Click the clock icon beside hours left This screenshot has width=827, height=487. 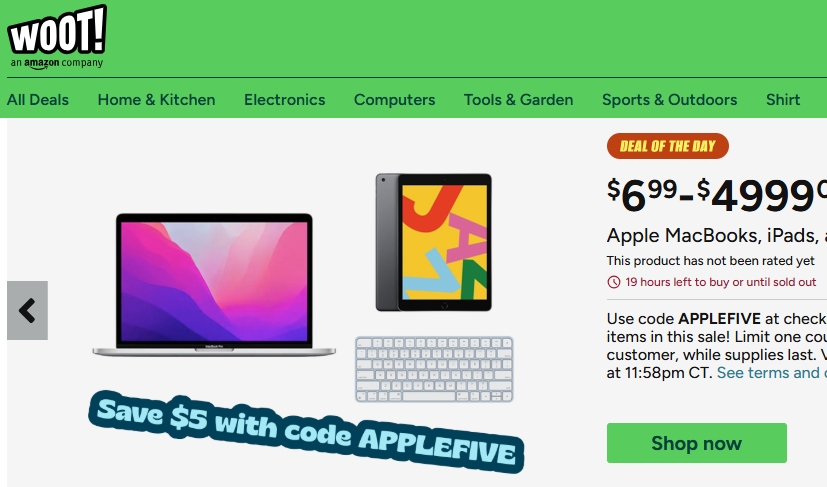tap(613, 282)
